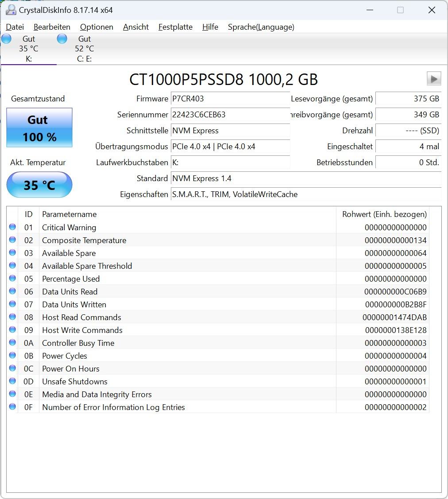
Task: Open the Bearbeiten menu
Action: pyautogui.click(x=52, y=27)
